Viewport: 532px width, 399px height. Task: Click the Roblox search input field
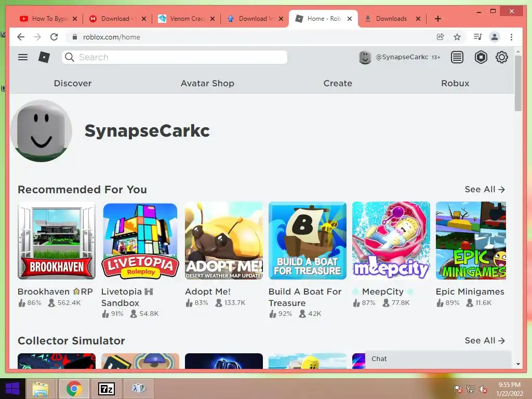coord(175,57)
